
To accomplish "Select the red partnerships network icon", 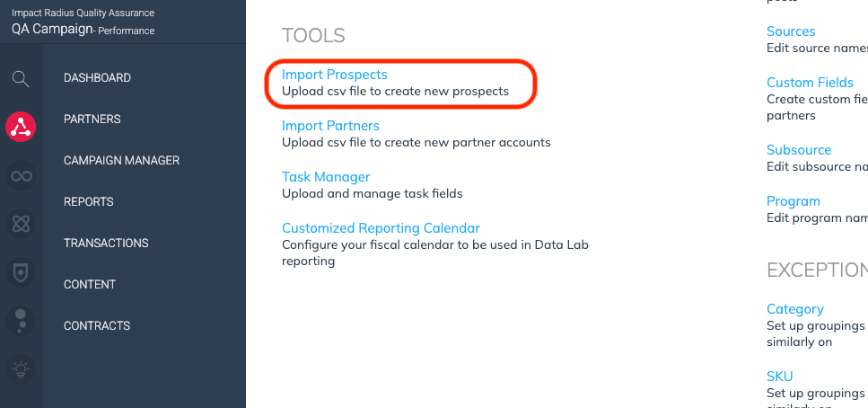I will 21,127.
